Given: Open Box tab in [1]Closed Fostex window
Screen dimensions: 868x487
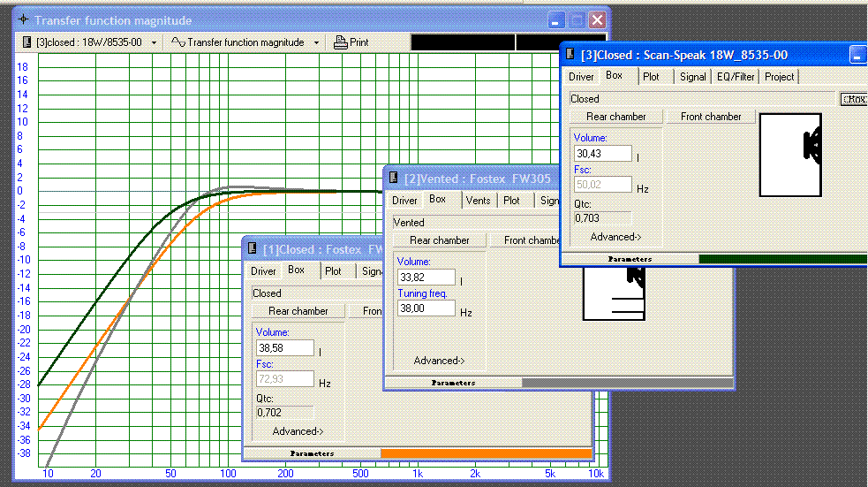Looking at the screenshot, I should pyautogui.click(x=296, y=270).
